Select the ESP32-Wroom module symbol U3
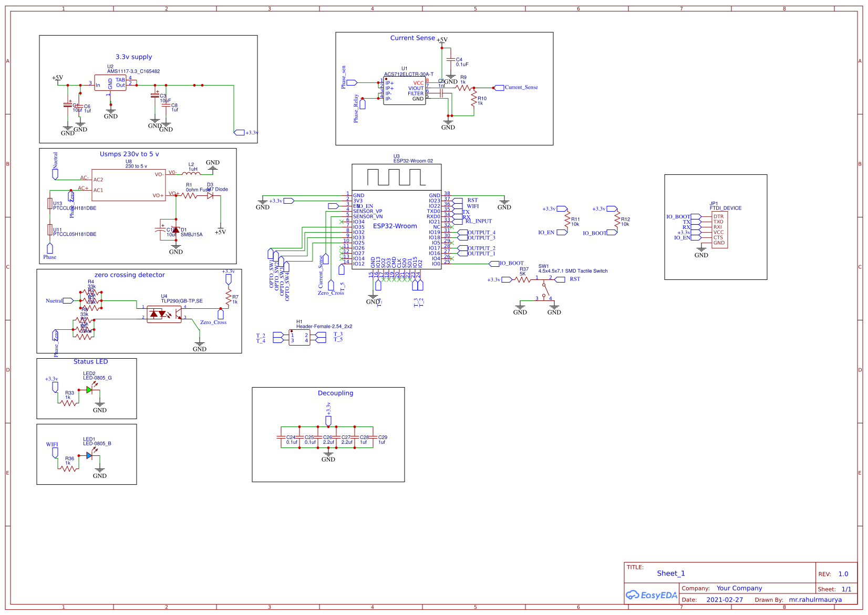Screen dimensions: 868x615 click(398, 226)
